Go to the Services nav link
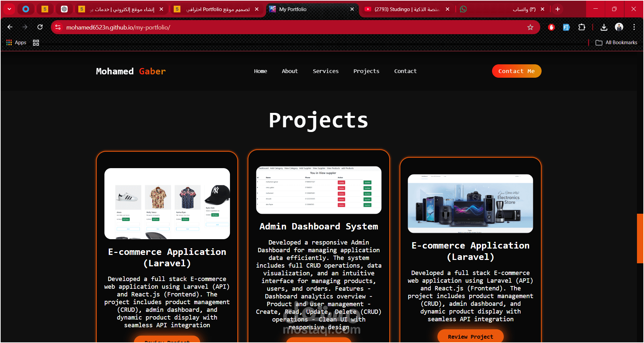644x343 pixels. (x=326, y=71)
